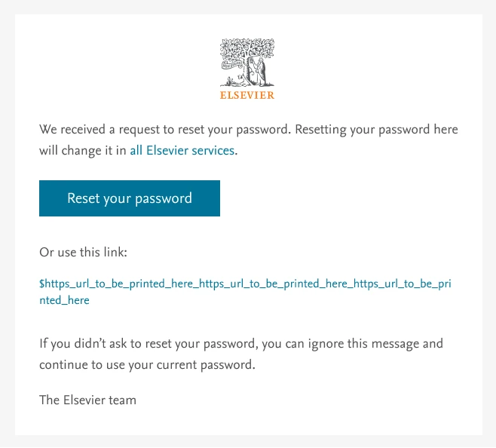Click the 'Resetting your password here' sentence
This screenshot has height=448, width=496.
pyautogui.click(x=376, y=130)
